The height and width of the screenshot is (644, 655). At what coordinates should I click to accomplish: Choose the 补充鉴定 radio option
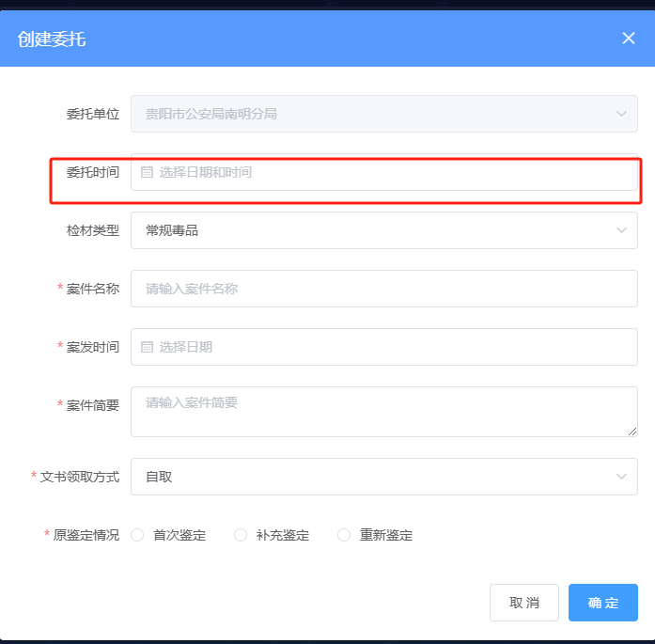click(x=241, y=535)
